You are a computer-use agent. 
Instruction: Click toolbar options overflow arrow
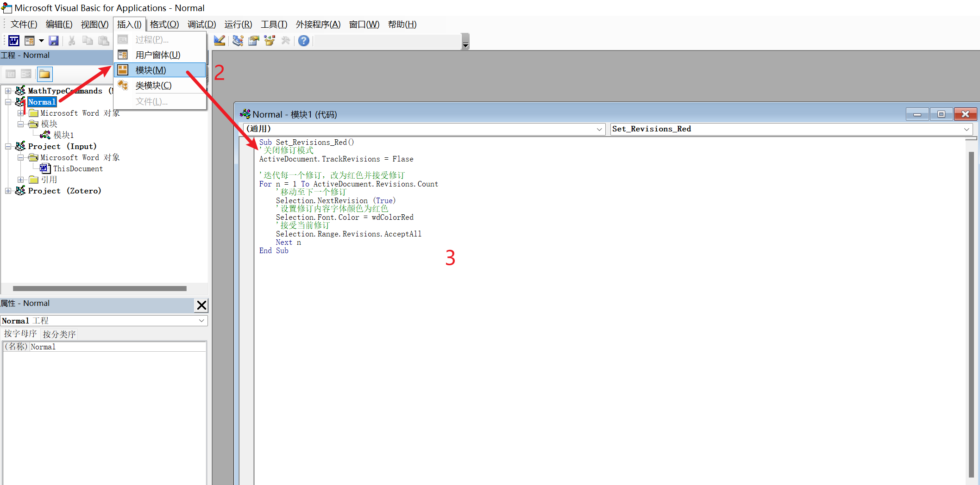coord(466,42)
